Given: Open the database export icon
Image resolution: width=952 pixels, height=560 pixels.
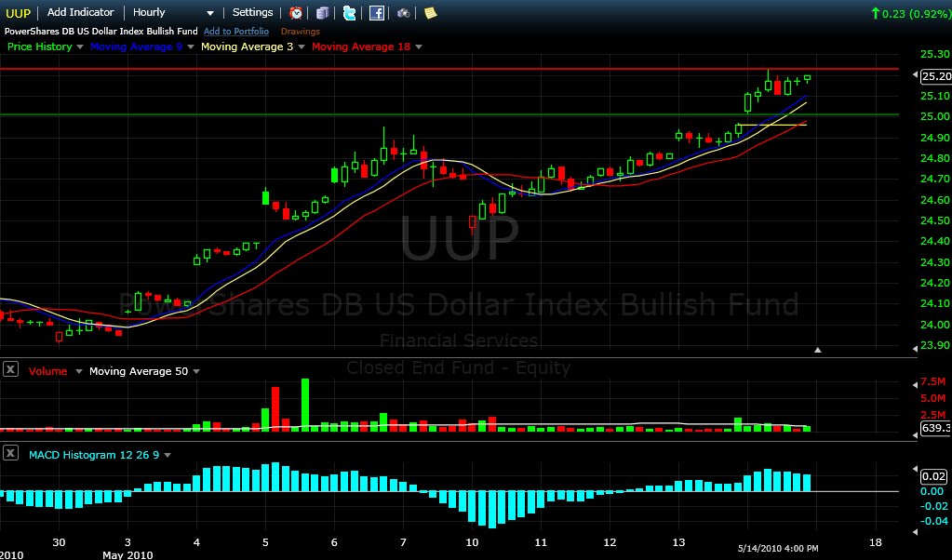Looking at the screenshot, I should click(x=323, y=13).
